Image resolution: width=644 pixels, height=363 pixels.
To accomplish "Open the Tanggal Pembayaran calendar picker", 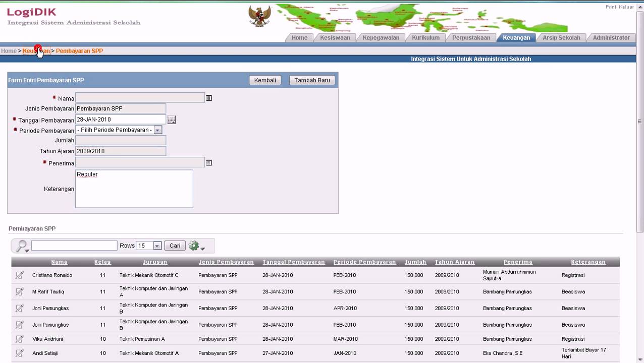I will click(x=172, y=120).
